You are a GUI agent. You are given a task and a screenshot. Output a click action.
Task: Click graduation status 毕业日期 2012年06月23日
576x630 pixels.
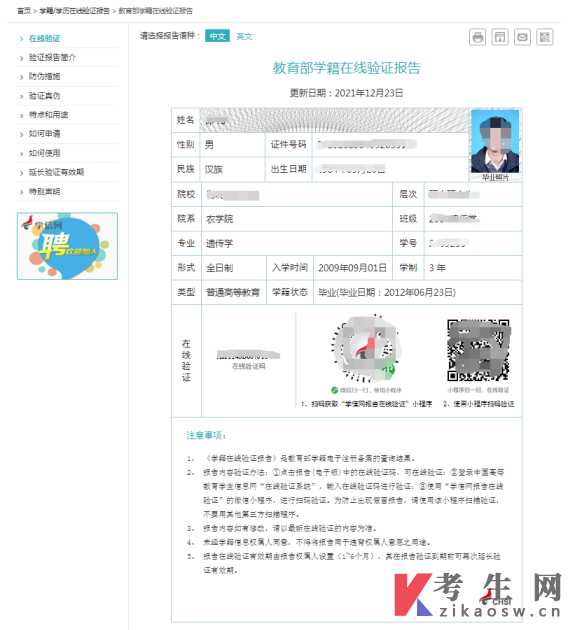pyautogui.click(x=387, y=292)
